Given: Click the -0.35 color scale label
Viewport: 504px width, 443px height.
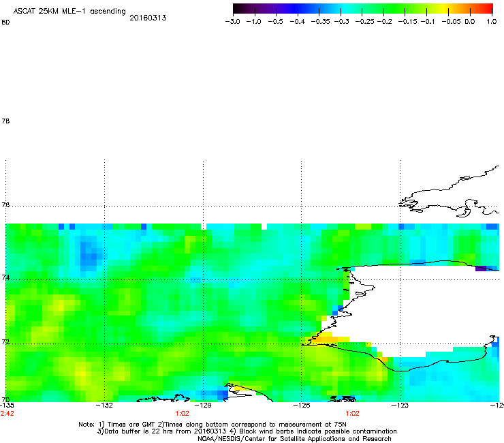Looking at the screenshot, I should 321,22.
